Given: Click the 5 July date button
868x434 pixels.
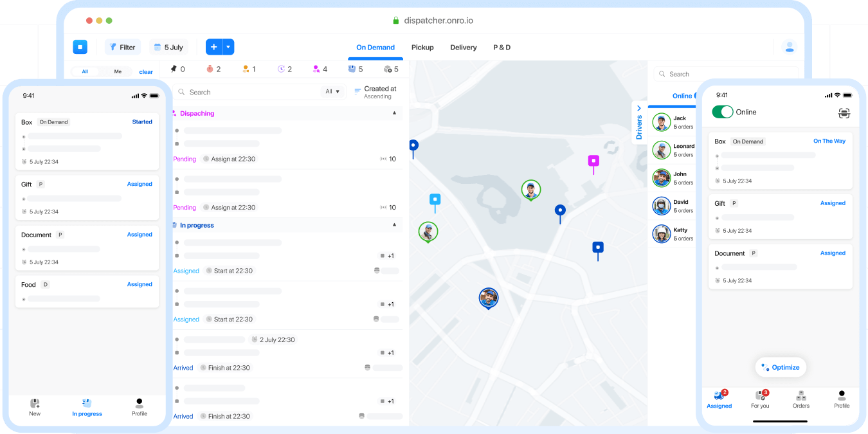Looking at the screenshot, I should pos(168,47).
